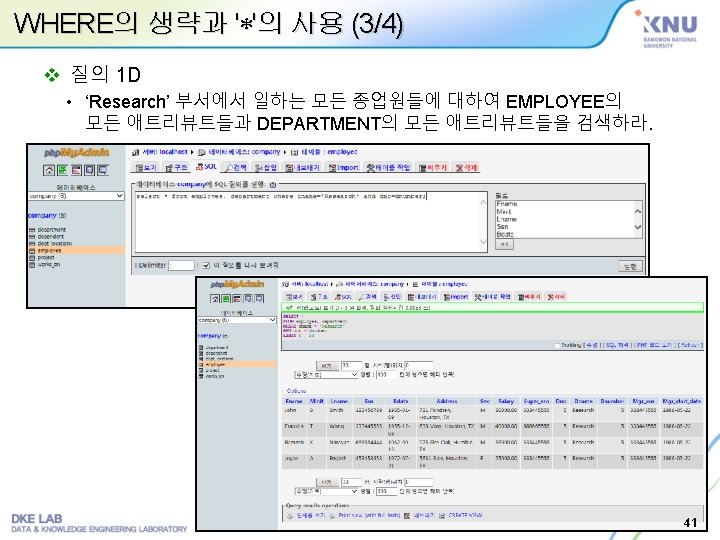
Task: Select the SQL tab in the upper window
Action: coord(206,167)
